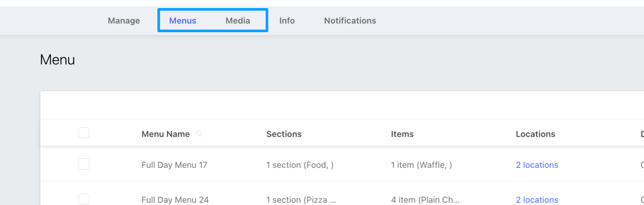The height and width of the screenshot is (205, 644).
Task: Click the Locations column header
Action: pyautogui.click(x=535, y=134)
